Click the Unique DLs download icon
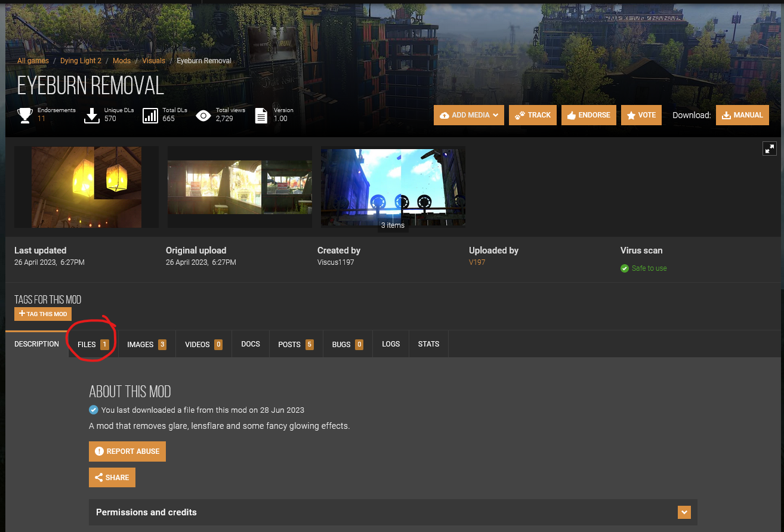The image size is (784, 532). coord(91,115)
